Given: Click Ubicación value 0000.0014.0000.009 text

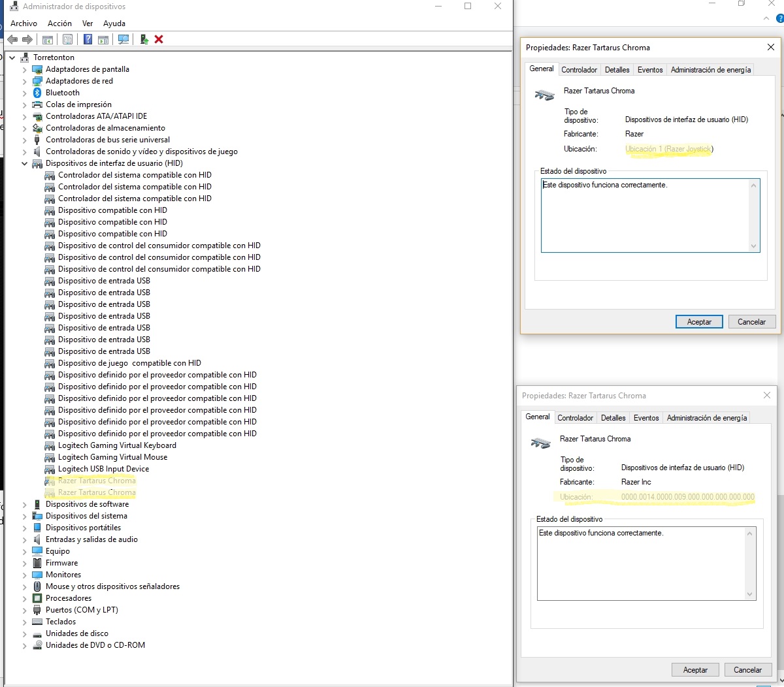Looking at the screenshot, I should pos(688,497).
